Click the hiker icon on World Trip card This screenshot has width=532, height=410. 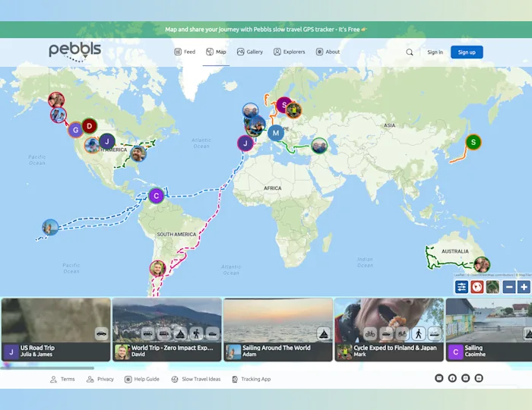pyautogui.click(x=196, y=334)
